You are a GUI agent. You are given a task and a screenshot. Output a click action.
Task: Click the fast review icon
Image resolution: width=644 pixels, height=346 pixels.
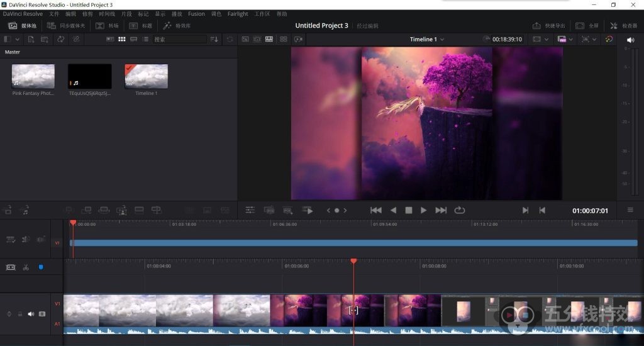tap(307, 210)
